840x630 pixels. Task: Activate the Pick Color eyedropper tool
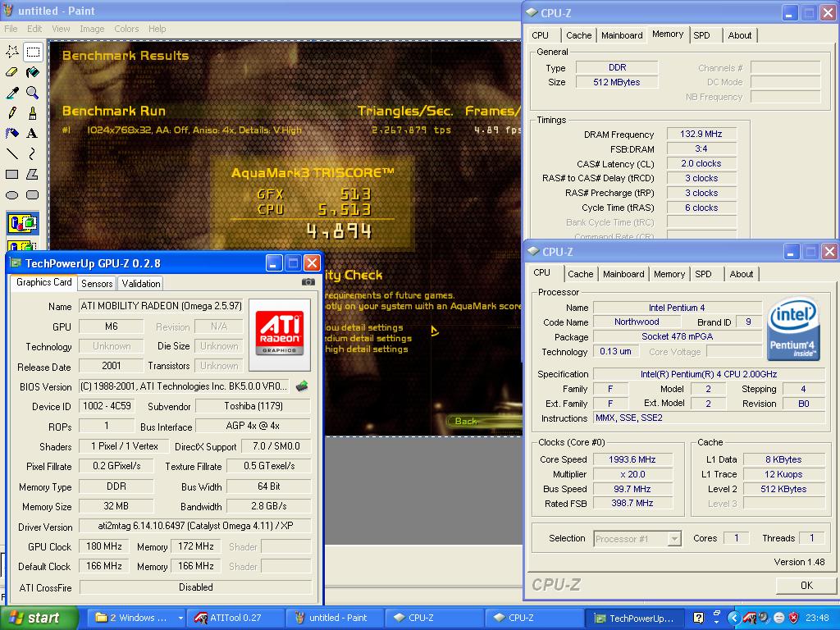click(11, 93)
